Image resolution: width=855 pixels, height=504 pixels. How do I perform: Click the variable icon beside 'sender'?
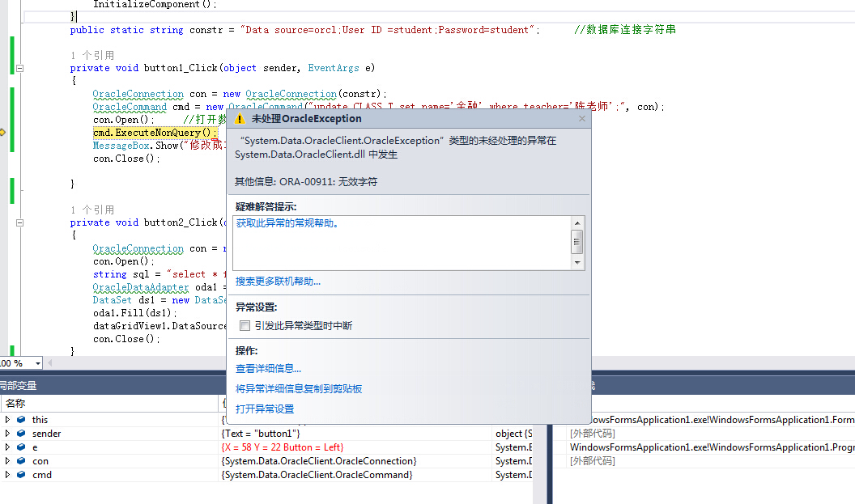click(x=21, y=433)
